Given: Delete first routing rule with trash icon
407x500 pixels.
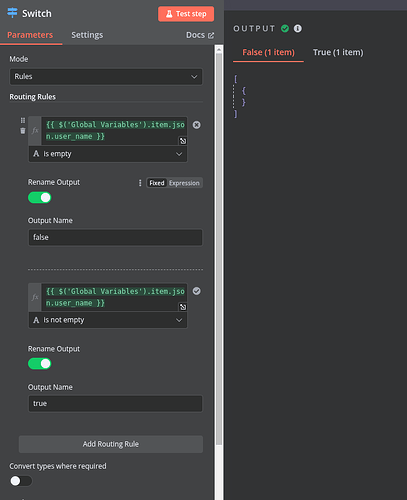Looking at the screenshot, I should tap(23, 131).
